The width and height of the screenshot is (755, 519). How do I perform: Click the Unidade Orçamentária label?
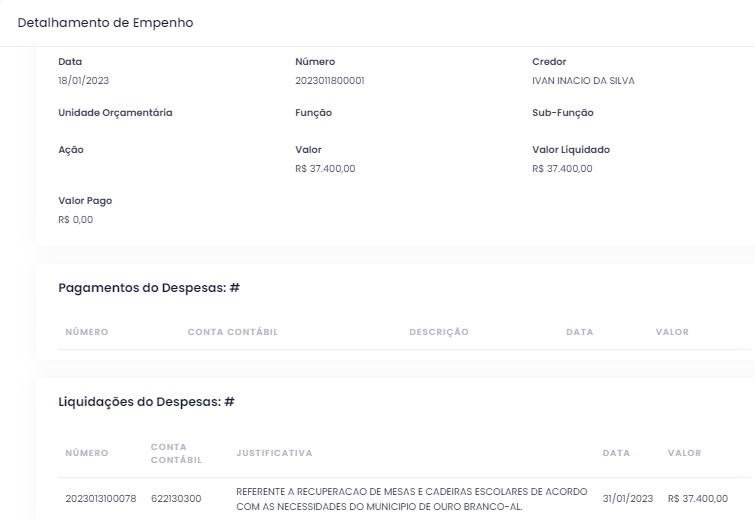115,113
